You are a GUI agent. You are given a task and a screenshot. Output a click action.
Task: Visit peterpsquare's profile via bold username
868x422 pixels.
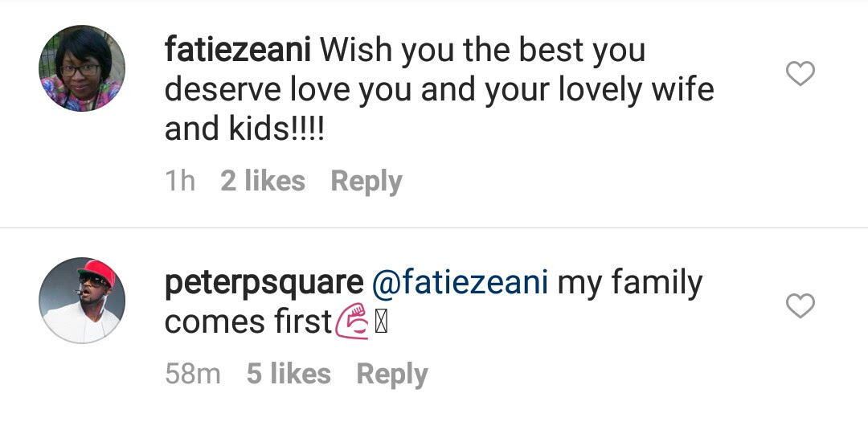coord(264,284)
